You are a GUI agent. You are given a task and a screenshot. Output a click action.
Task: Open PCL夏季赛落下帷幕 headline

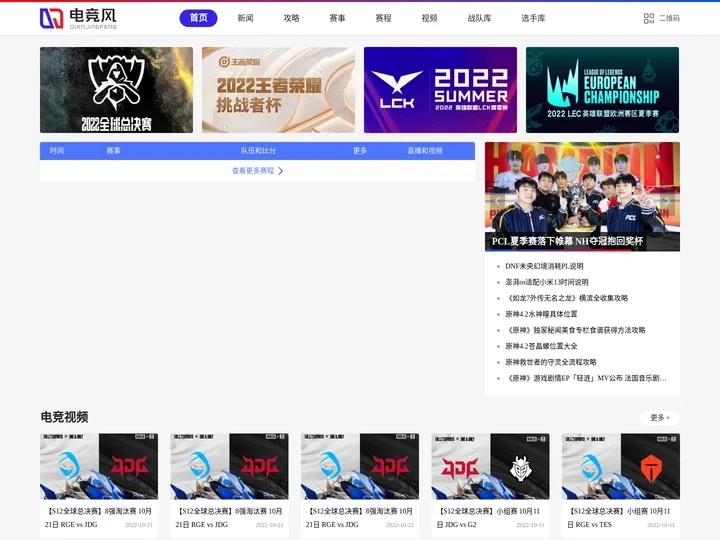point(567,241)
